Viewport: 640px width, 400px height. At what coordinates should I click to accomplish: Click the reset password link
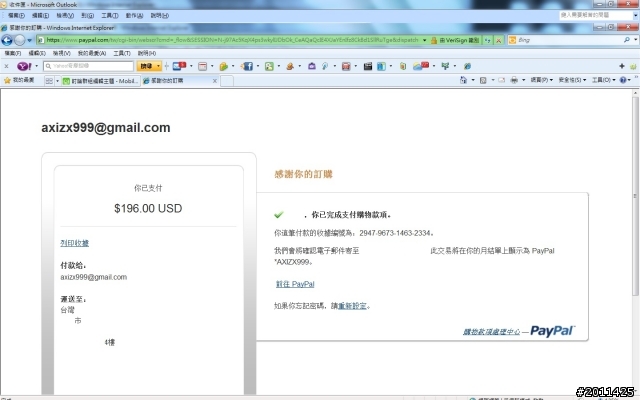[352, 306]
